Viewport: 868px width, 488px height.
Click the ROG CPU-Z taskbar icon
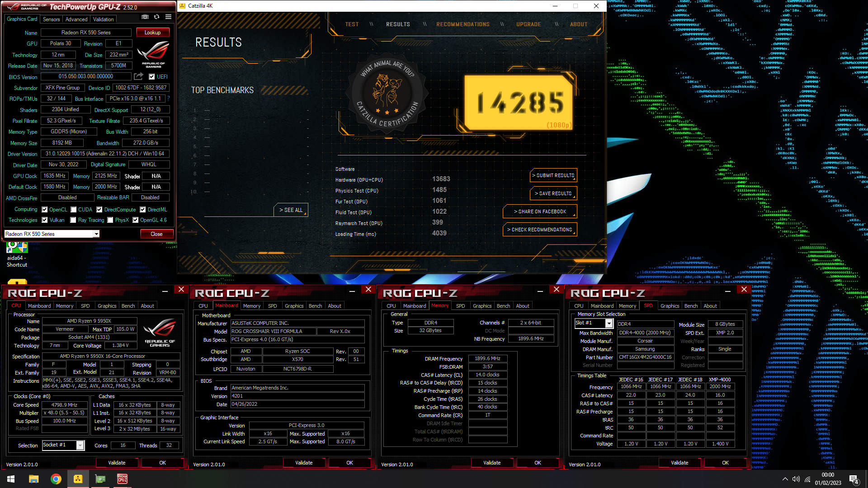tap(122, 479)
